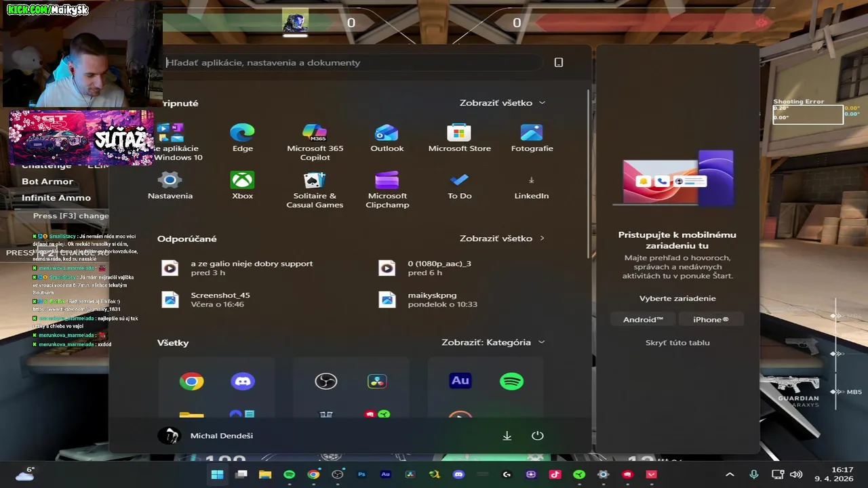Launch Adobe Audition from Všetky list
868x488 pixels.
click(x=460, y=381)
